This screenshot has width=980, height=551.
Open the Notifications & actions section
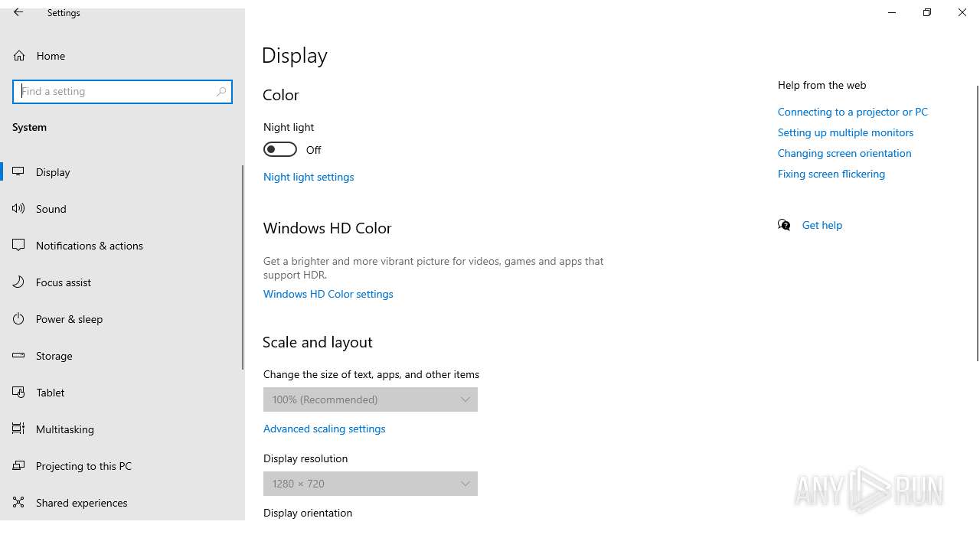(x=122, y=246)
